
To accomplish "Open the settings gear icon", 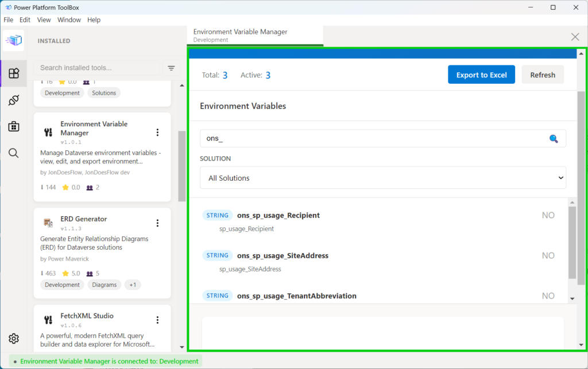I will pyautogui.click(x=14, y=339).
